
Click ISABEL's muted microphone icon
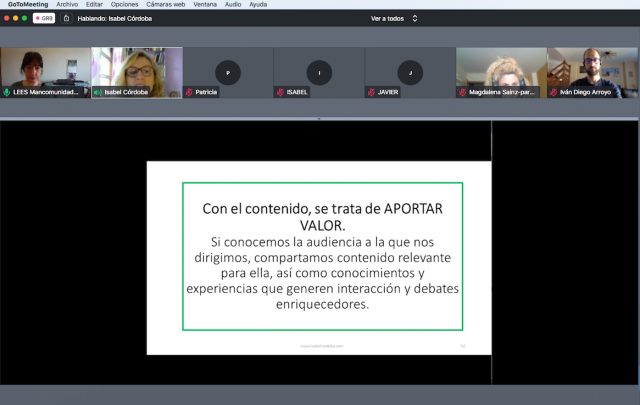click(280, 92)
